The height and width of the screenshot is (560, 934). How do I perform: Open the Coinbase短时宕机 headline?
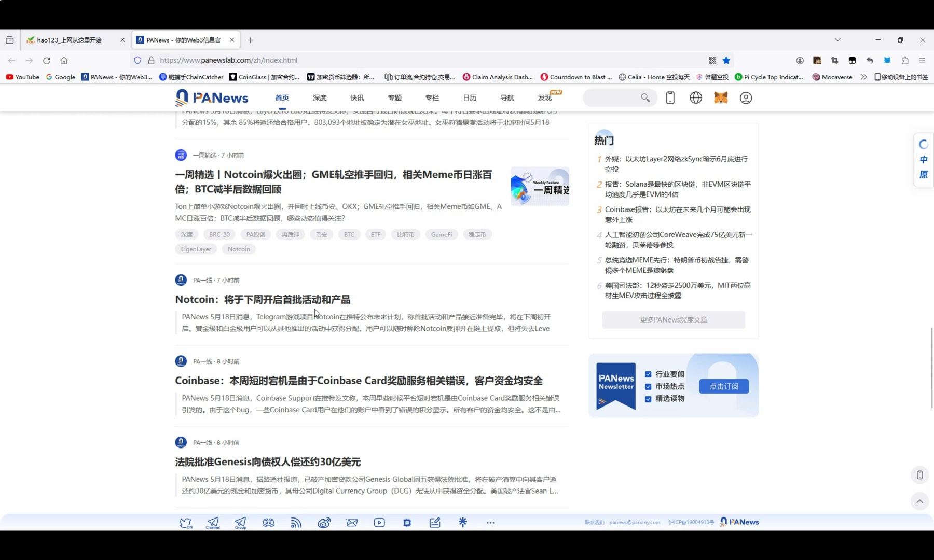pos(359,381)
